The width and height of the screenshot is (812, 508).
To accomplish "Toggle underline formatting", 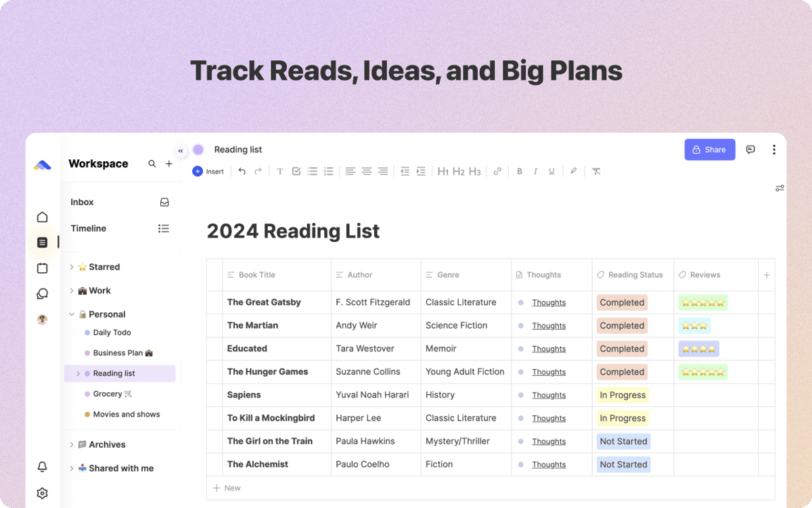I will [552, 171].
